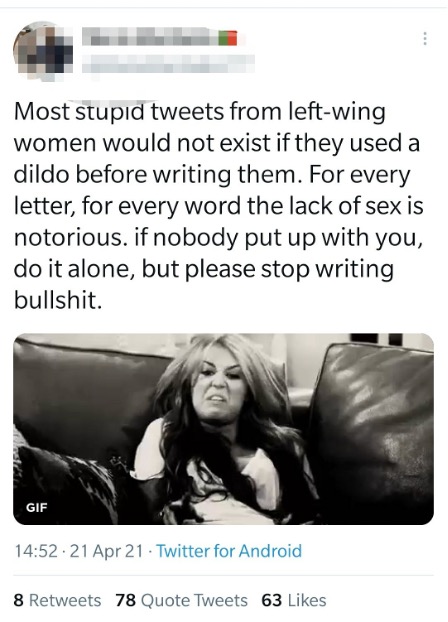
Task: Play the black-and-white GIF of the woman
Action: click(x=223, y=429)
